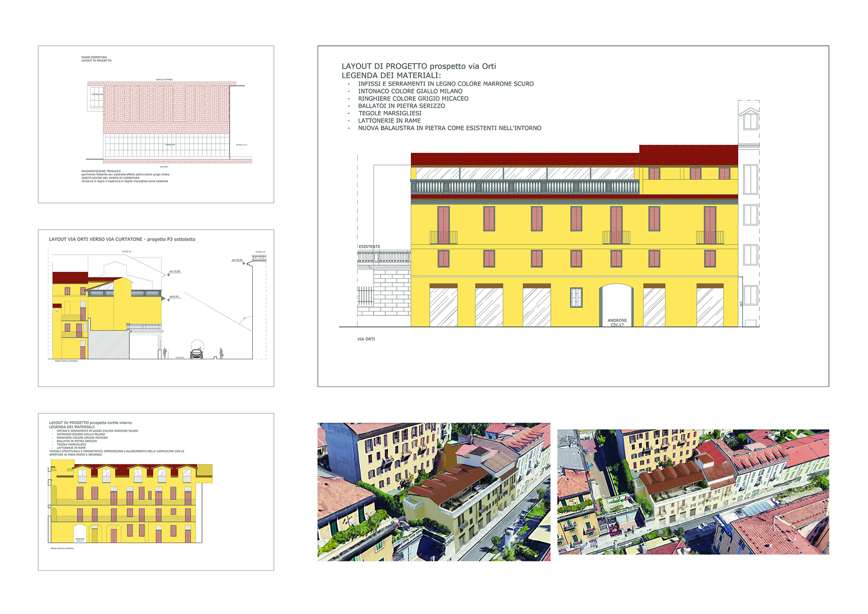Click the left aerial render photo
This screenshot has height=614, width=868.
click(x=434, y=491)
